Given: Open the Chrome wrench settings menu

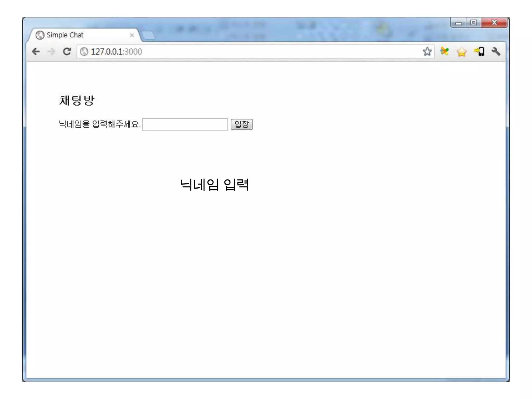Looking at the screenshot, I should [x=496, y=51].
